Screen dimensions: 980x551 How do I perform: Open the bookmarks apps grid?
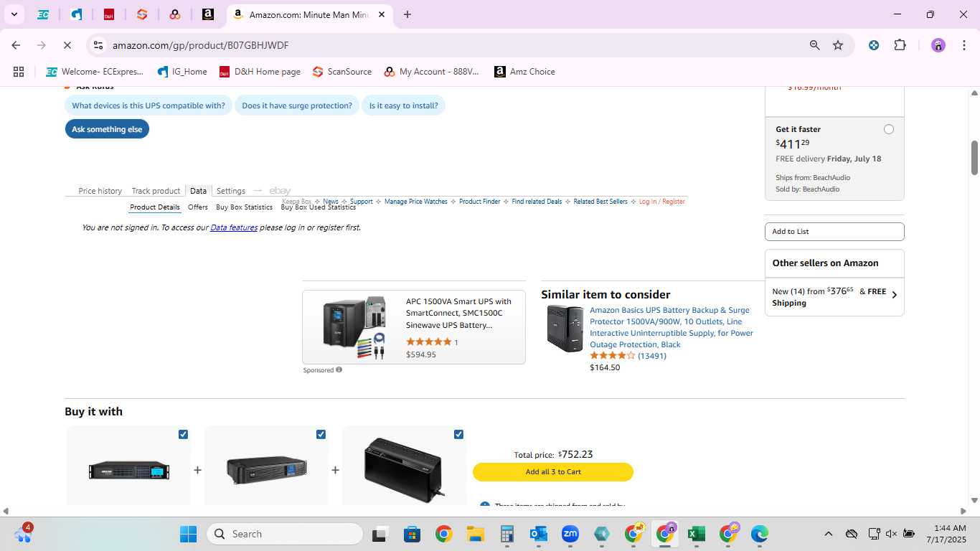click(19, 72)
